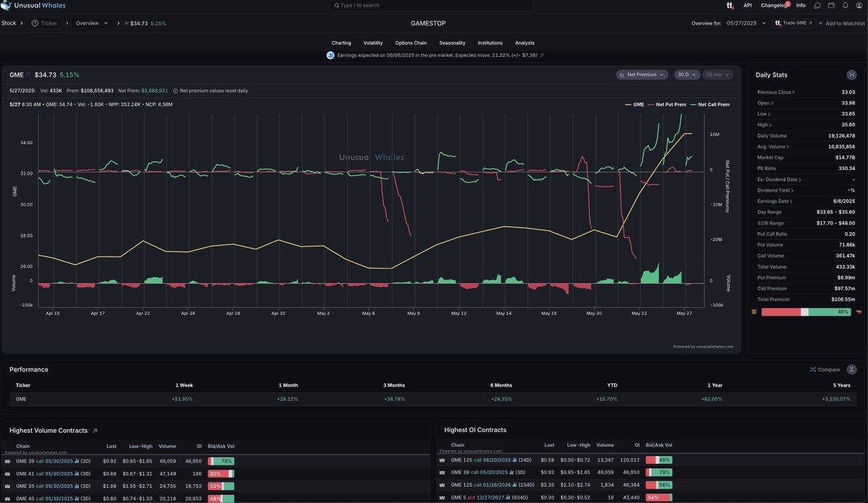Focus the Type / to search field
Image resolution: width=868 pixels, height=503 pixels.
coord(432,5)
